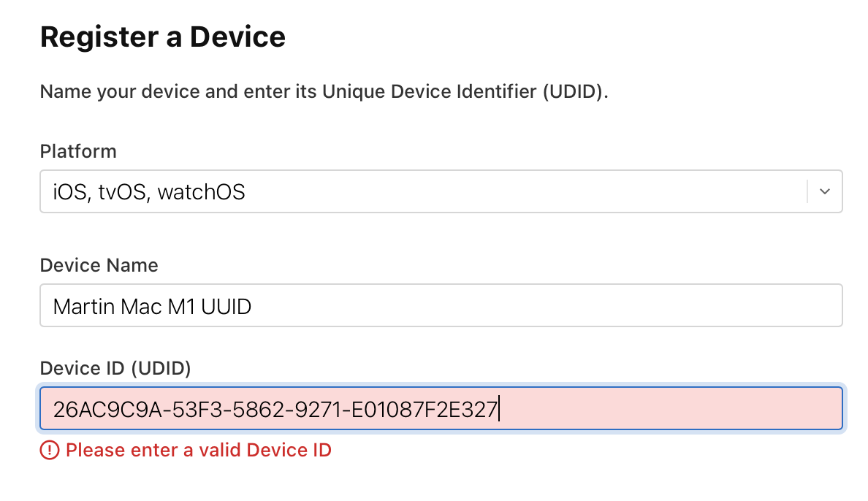Click the Platform field label
The height and width of the screenshot is (501, 868).
77,151
